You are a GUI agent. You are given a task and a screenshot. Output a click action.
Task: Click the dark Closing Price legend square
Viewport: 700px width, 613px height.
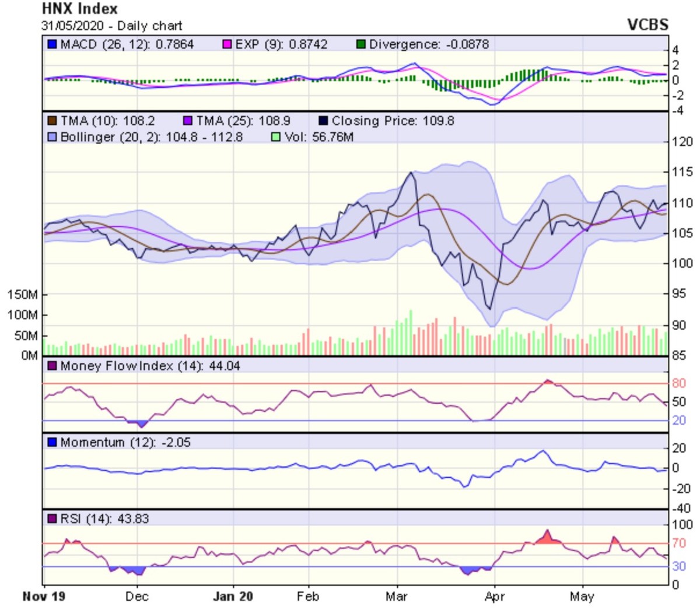click(x=323, y=121)
